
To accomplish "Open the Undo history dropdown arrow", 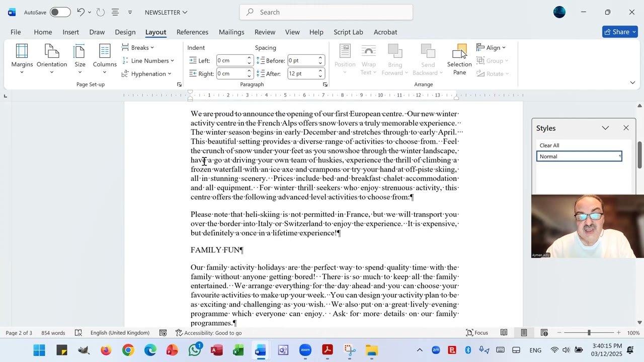I will point(90,12).
